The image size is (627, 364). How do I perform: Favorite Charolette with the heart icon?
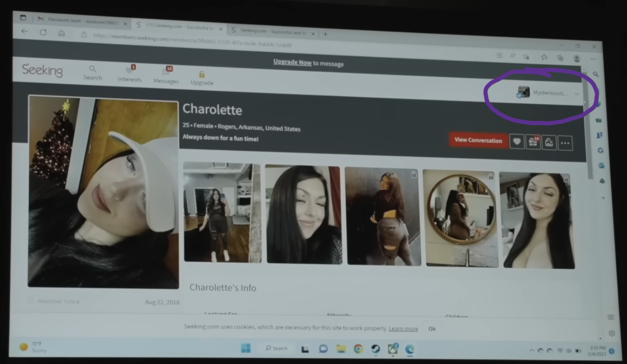pyautogui.click(x=517, y=142)
